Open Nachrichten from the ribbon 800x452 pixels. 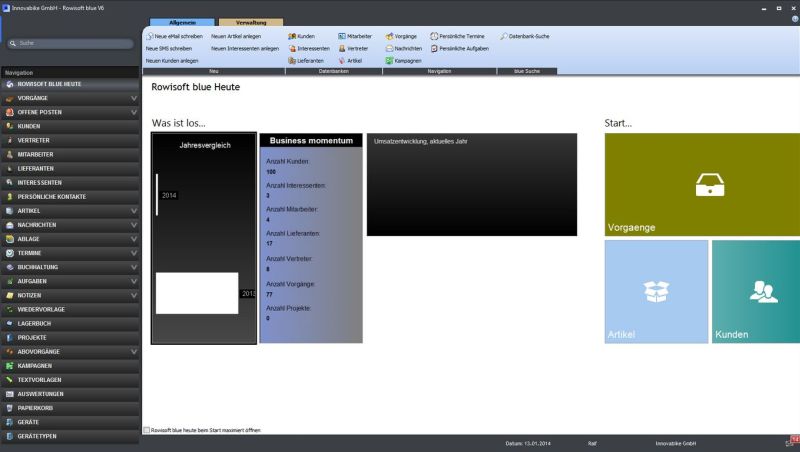coord(404,48)
